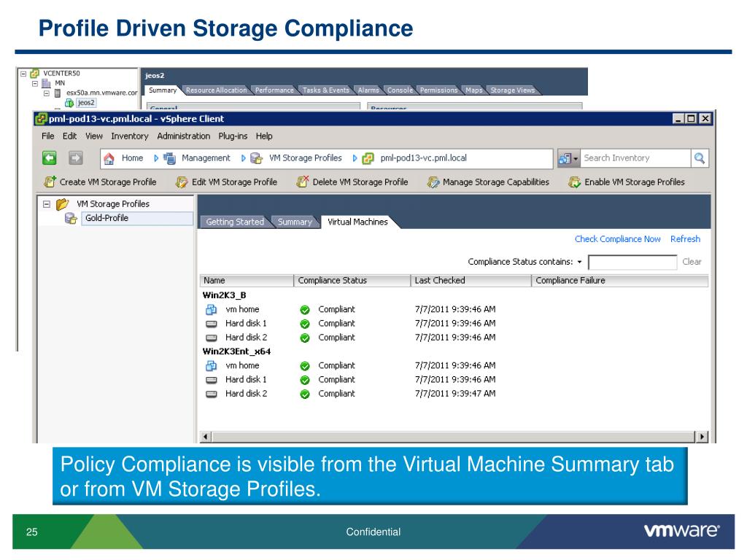The height and width of the screenshot is (560, 747).
Task: Click the vm home icon under Win2K3_B
Action: tap(211, 309)
